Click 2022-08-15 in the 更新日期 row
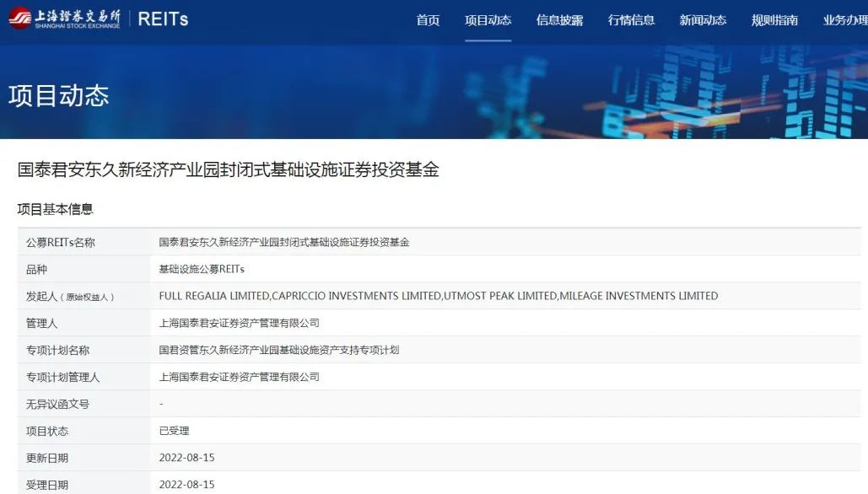868x494 pixels. click(x=186, y=458)
